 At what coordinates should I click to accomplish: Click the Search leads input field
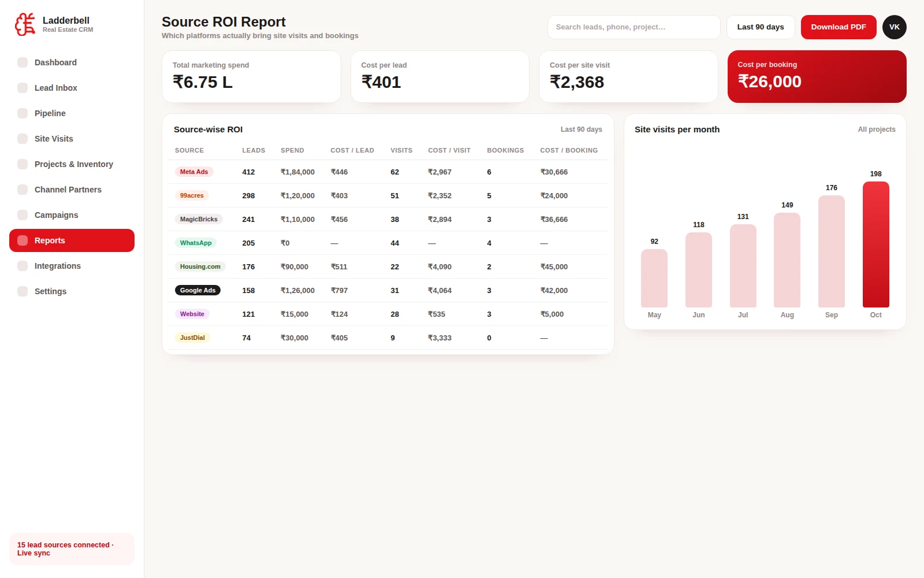point(634,27)
